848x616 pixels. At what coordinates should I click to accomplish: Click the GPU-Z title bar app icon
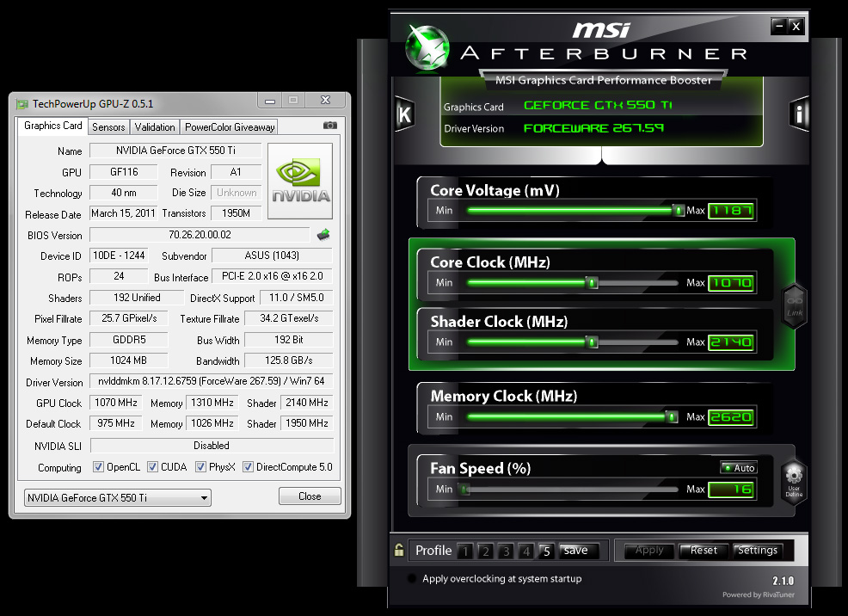click(x=22, y=104)
